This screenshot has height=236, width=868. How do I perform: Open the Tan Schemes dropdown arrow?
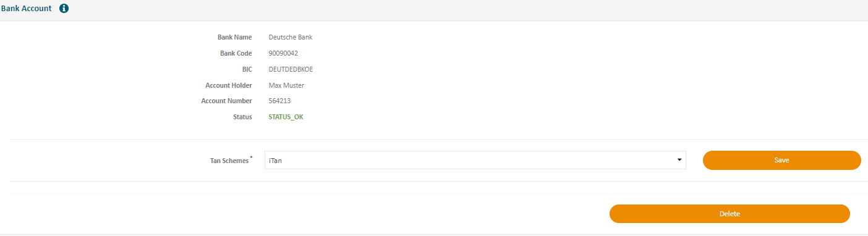click(x=680, y=160)
